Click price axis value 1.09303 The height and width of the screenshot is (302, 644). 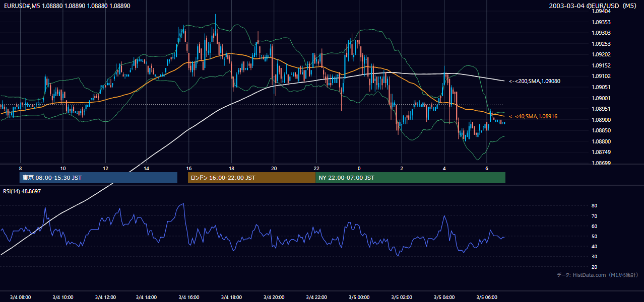click(601, 33)
